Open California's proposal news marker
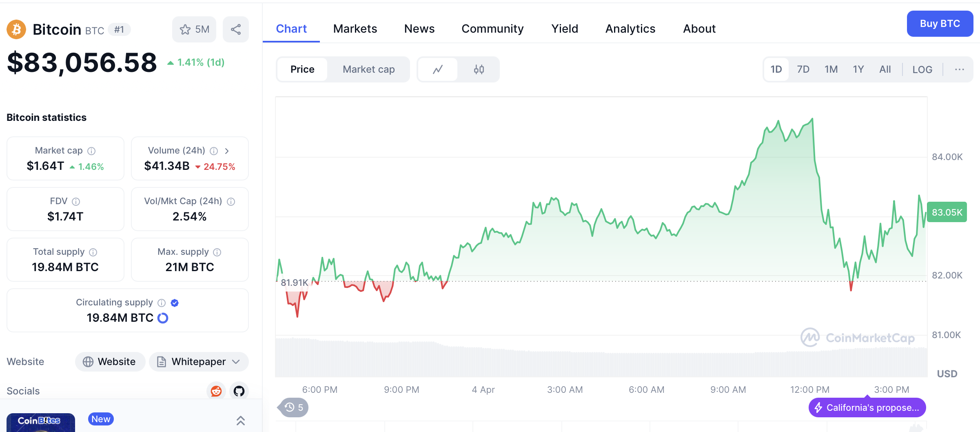The width and height of the screenshot is (980, 432). pos(867,408)
